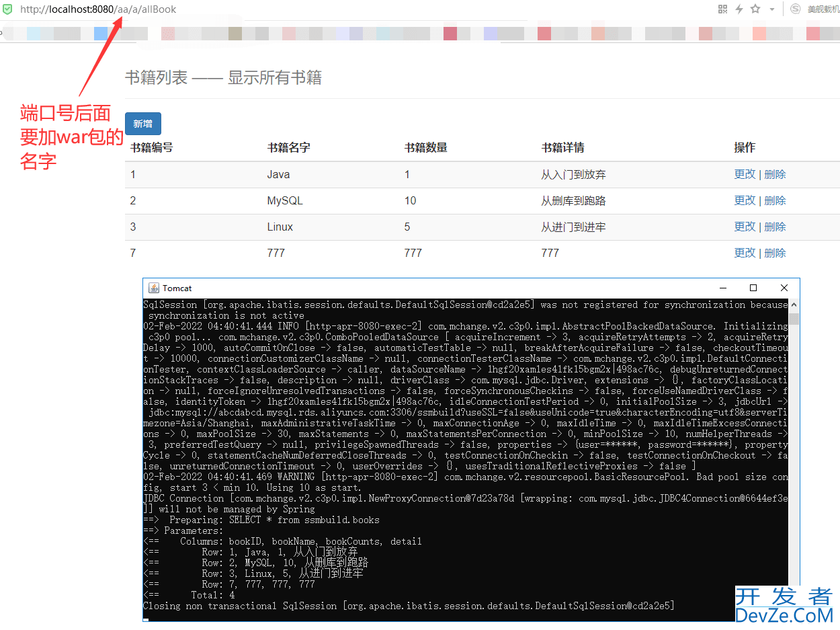This screenshot has width=840, height=630.
Task: Click the page heading 书籍列表 —— 显示所有书籍
Action: (223, 77)
